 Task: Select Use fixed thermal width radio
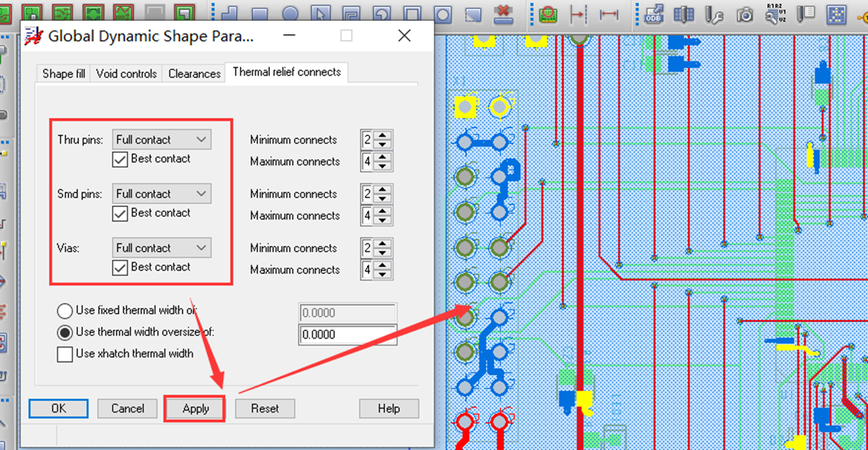pyautogui.click(x=65, y=311)
